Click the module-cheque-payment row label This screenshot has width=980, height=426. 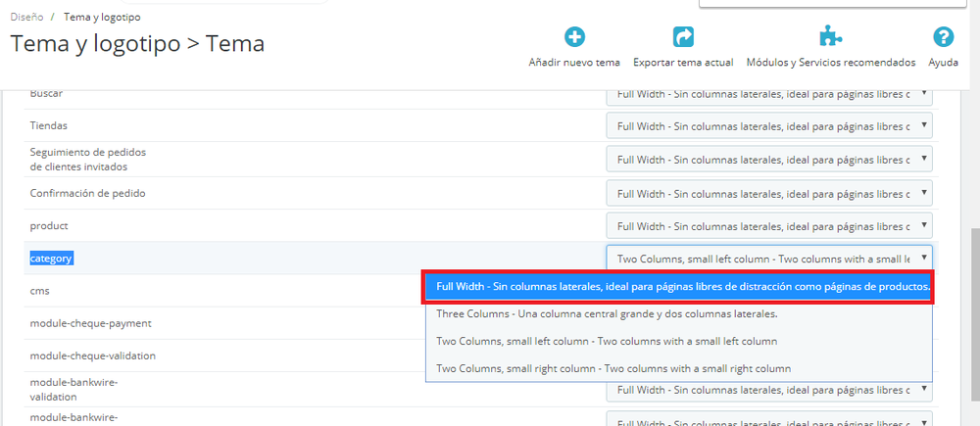[x=90, y=323]
